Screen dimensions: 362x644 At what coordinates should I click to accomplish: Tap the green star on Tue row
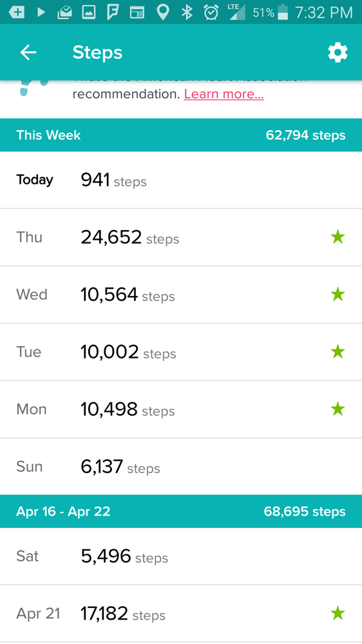pyautogui.click(x=338, y=352)
